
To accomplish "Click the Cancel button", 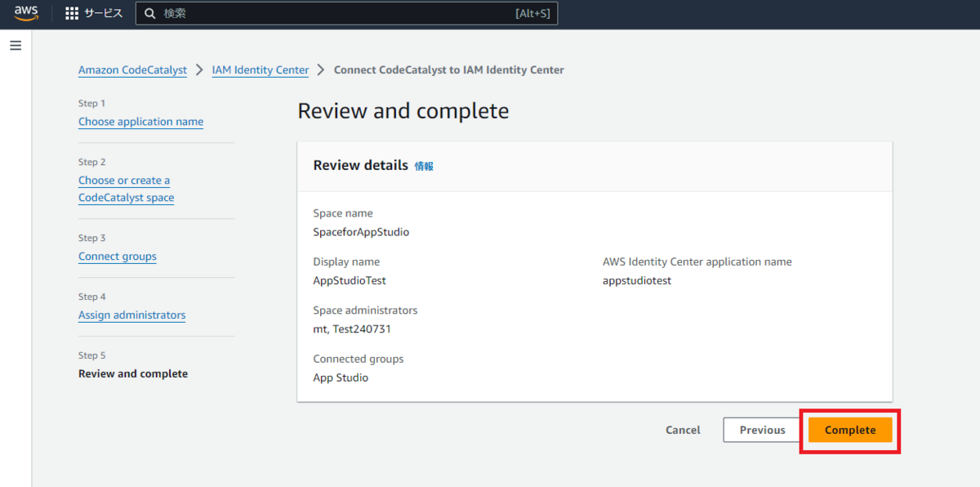I will tap(683, 430).
